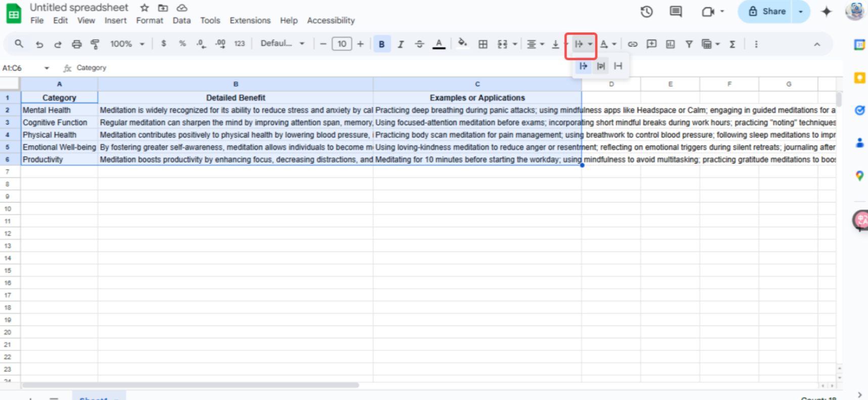
Task: Open the Google Sheets home icon
Action: pyautogui.click(x=14, y=14)
